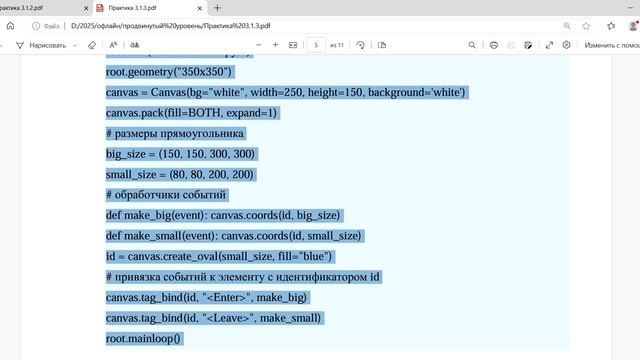The width and height of the screenshot is (640, 360).
Task: Click the save with edits icon
Action: pyautogui.click(x=528, y=45)
